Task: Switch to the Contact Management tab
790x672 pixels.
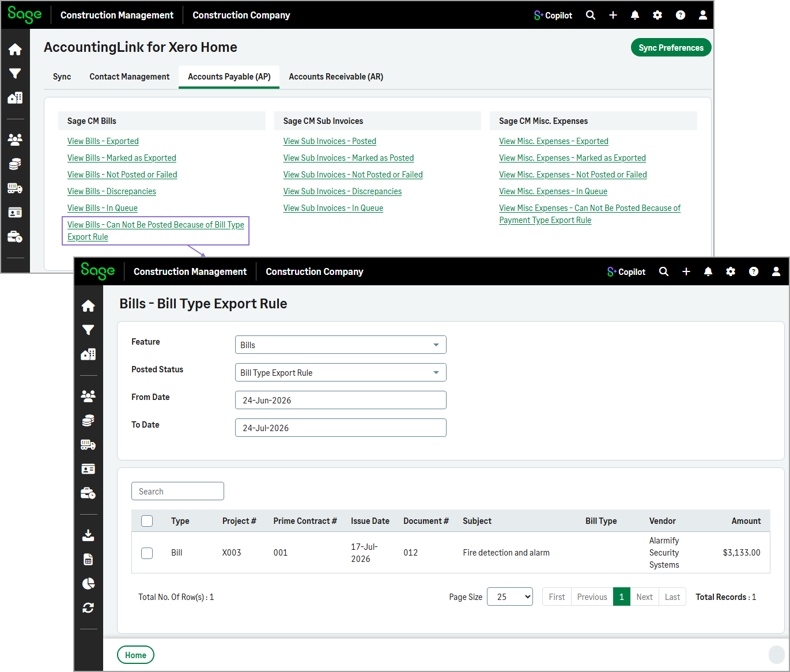Action: pyautogui.click(x=130, y=77)
